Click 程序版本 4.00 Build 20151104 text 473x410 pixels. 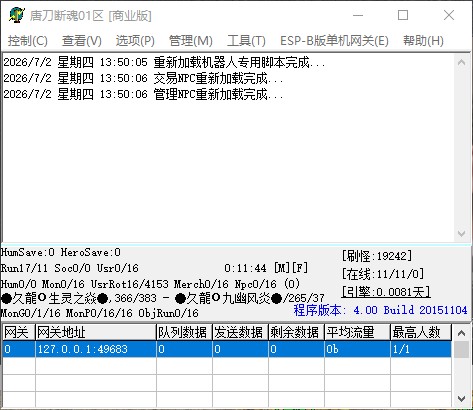click(x=380, y=310)
